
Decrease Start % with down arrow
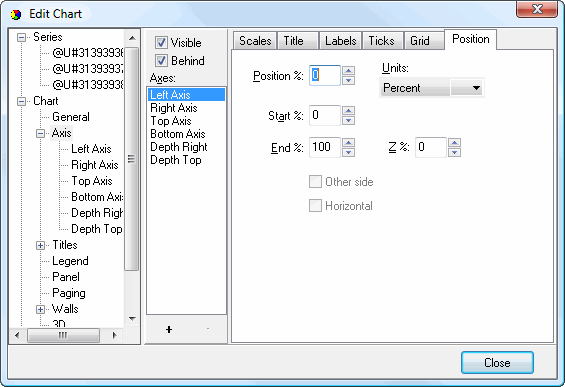coord(348,120)
